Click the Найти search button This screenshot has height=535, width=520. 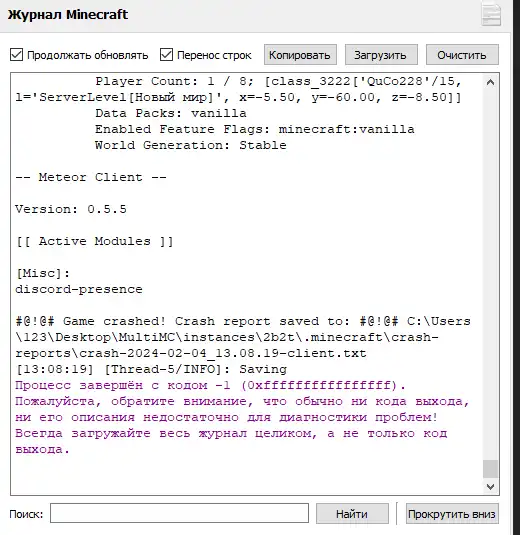click(352, 514)
